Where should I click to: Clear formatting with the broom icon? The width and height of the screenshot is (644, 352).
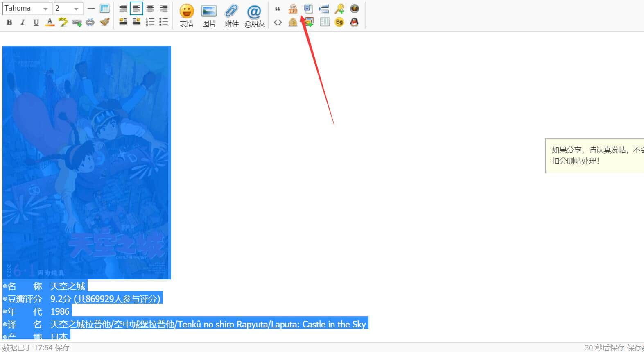(105, 22)
